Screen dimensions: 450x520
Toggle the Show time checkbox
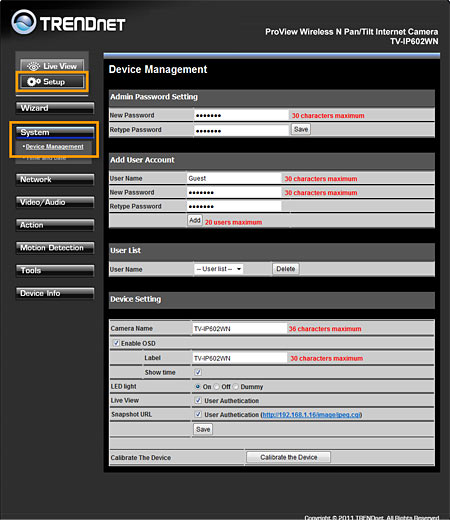198,372
